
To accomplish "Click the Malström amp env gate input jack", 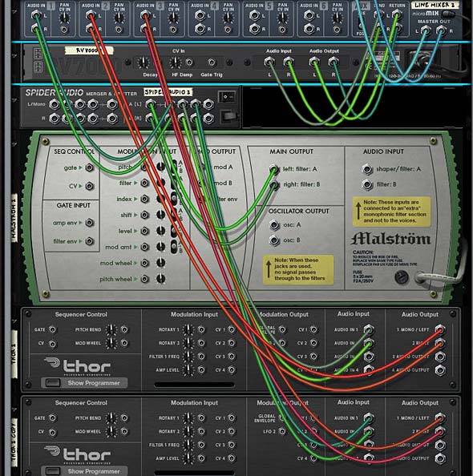I will tap(89, 223).
